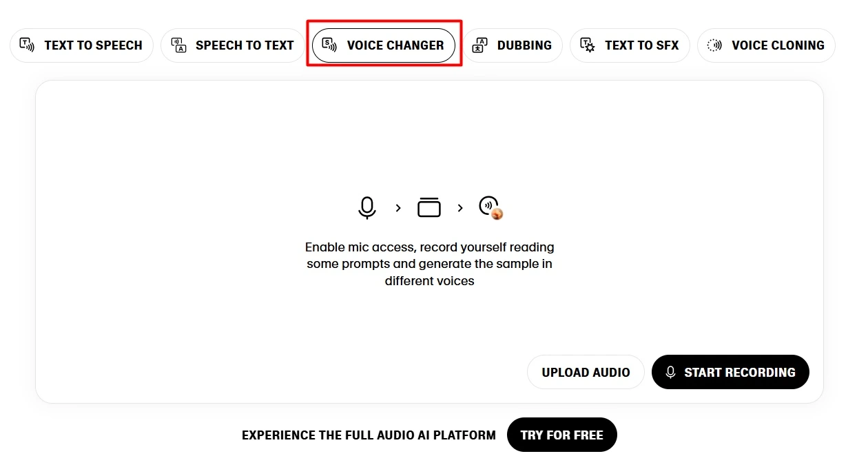
Task: Click the Speech to Text tab icon
Action: point(178,45)
